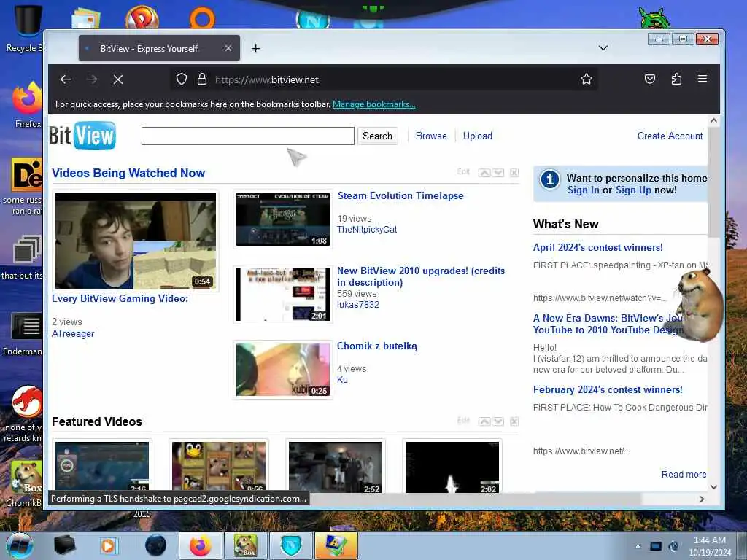Image resolution: width=747 pixels, height=560 pixels.
Task: Open the Browse link
Action: [431, 136]
